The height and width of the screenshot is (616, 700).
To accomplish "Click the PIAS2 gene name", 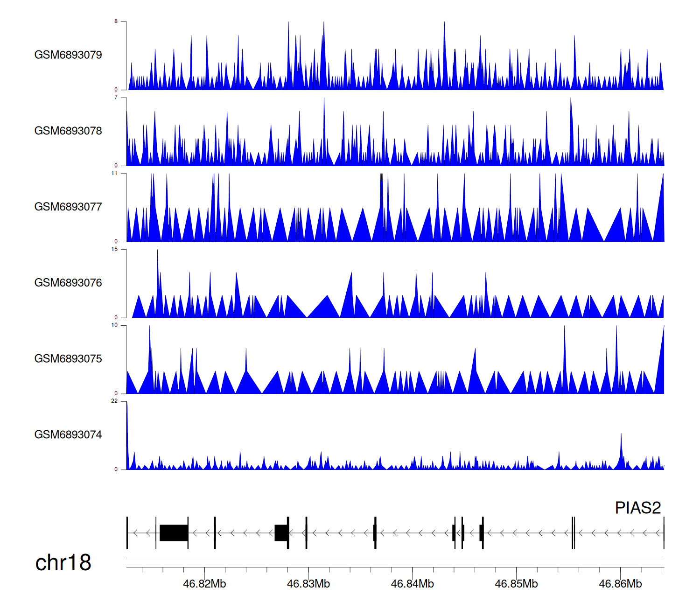I will coord(637,508).
